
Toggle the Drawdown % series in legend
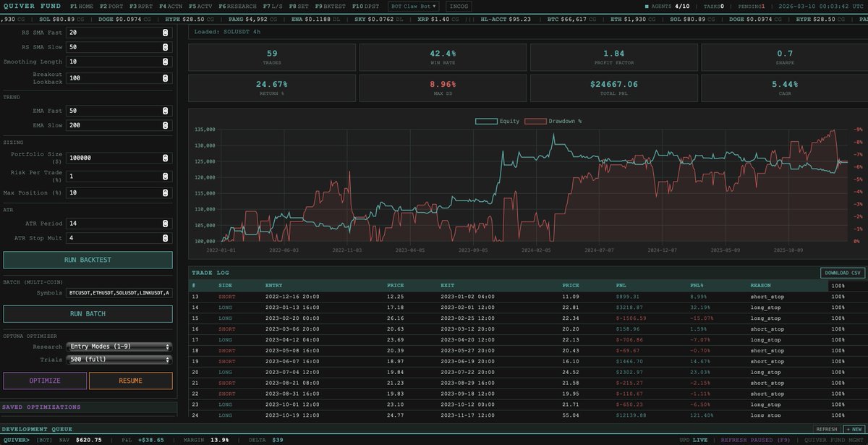click(x=553, y=121)
